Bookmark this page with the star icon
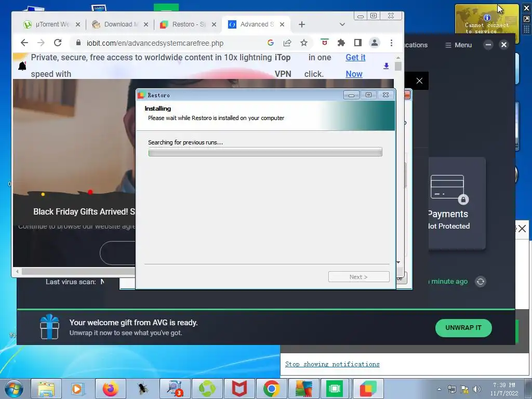Screen dimensions: 532x399 click(x=303, y=43)
